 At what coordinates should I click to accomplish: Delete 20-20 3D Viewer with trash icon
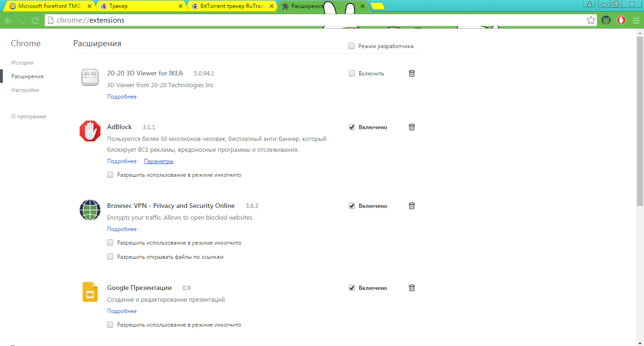click(412, 73)
